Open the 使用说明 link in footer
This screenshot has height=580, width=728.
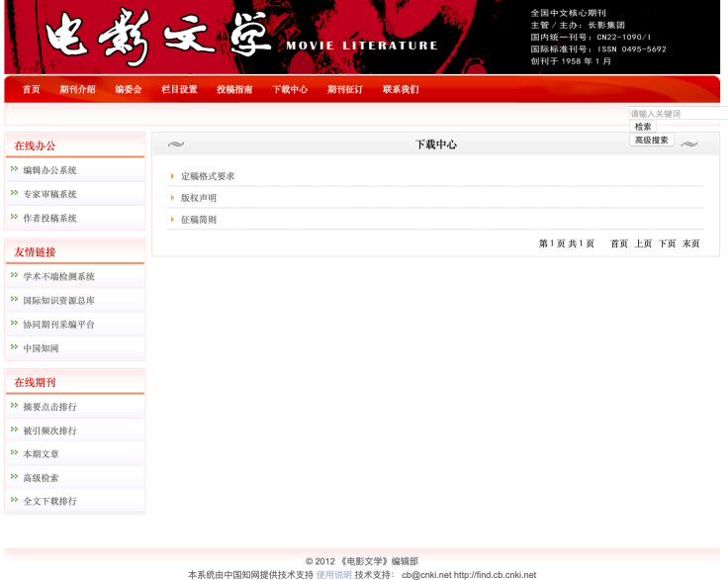(333, 574)
